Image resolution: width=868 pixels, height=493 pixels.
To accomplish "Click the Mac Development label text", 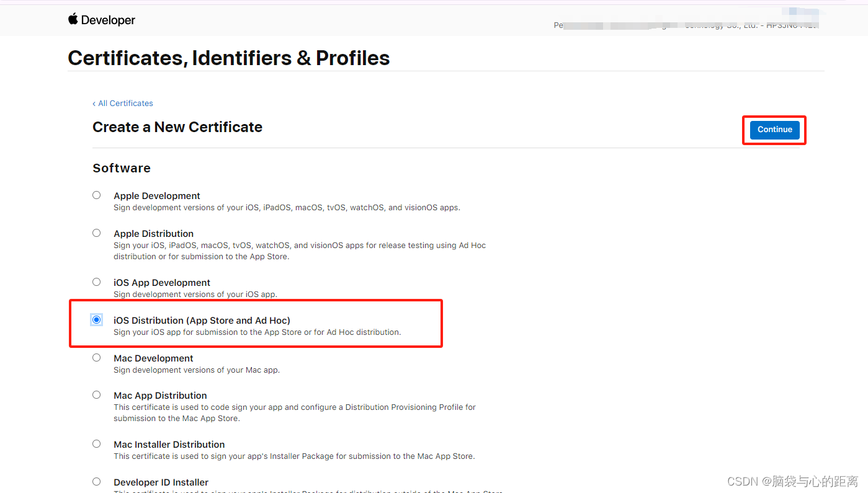I will (x=153, y=358).
